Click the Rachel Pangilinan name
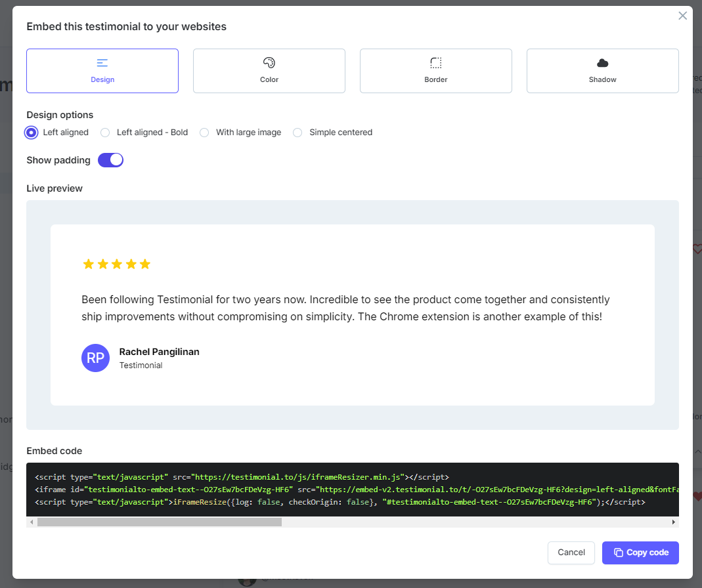This screenshot has height=588, width=702. (160, 352)
